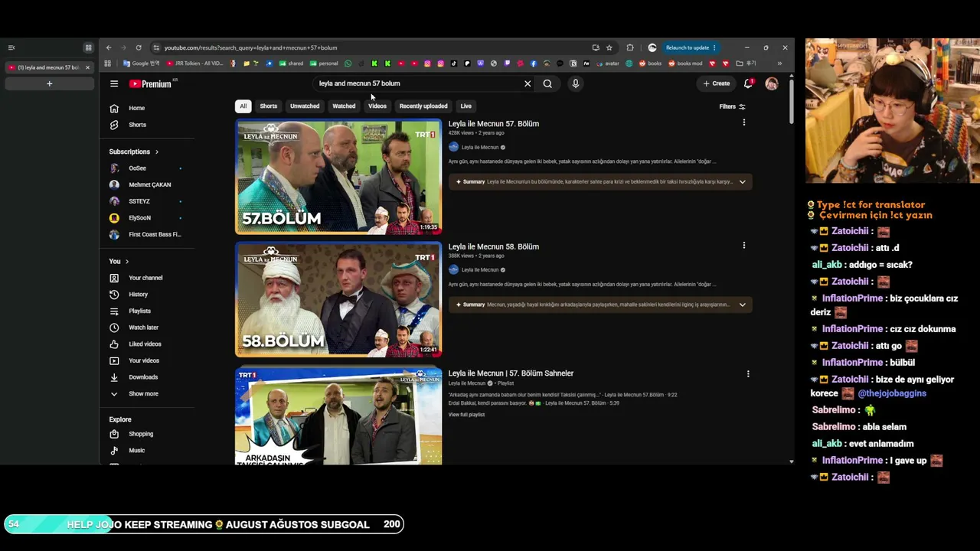Open Shorts in the sidebar

pyautogui.click(x=145, y=125)
